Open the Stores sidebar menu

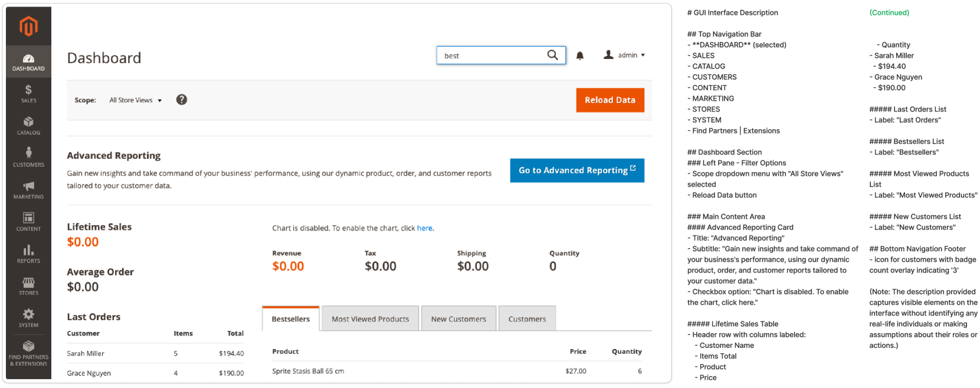point(28,285)
